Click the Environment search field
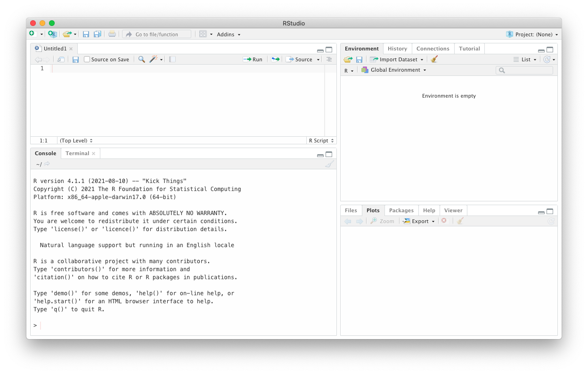Image resolution: width=588 pixels, height=374 pixels. point(524,70)
